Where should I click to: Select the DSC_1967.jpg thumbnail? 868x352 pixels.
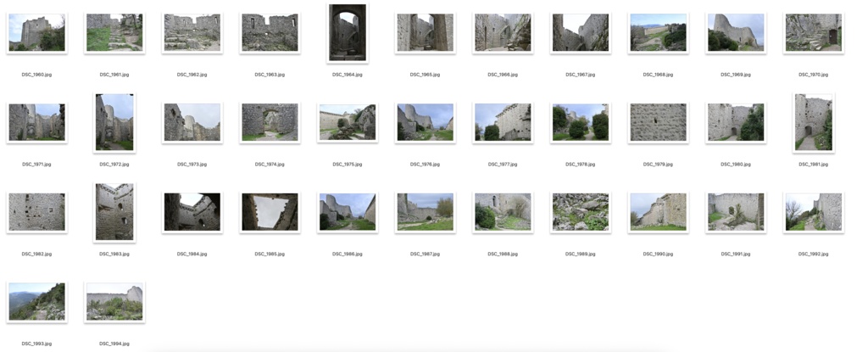coord(580,33)
